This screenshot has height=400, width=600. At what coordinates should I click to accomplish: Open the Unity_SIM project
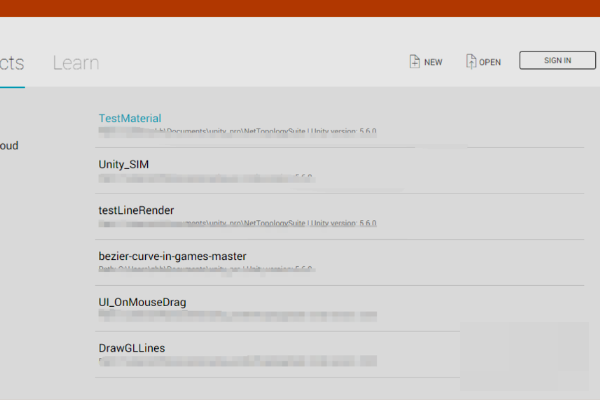(x=124, y=164)
